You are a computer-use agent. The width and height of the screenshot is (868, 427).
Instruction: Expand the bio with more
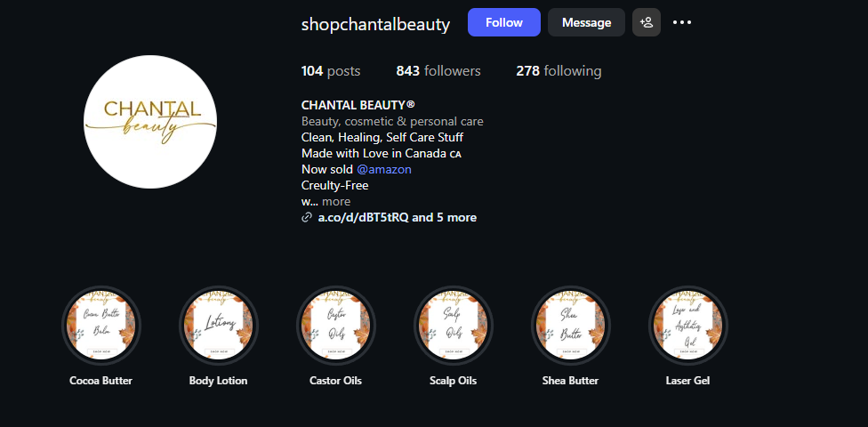pyautogui.click(x=336, y=202)
